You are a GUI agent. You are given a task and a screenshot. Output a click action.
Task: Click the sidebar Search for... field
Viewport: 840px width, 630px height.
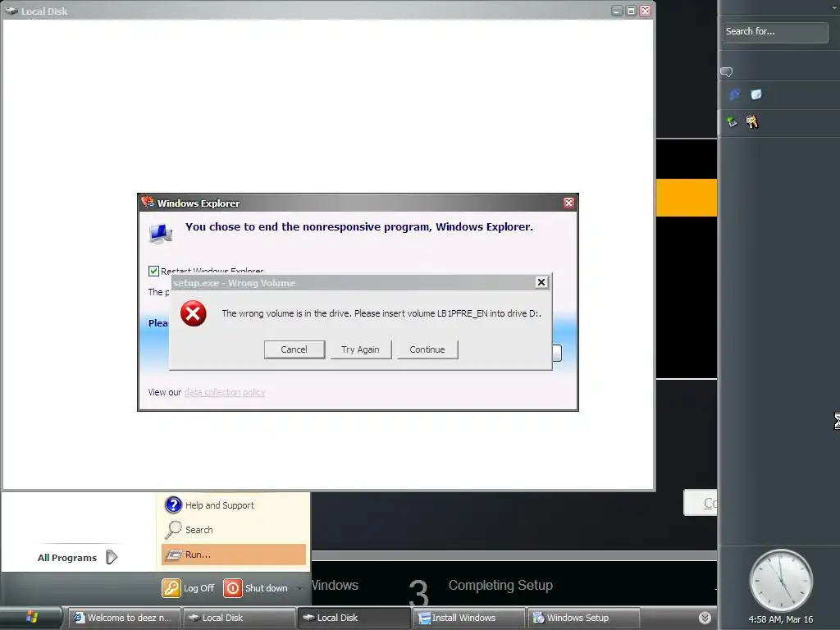[774, 32]
